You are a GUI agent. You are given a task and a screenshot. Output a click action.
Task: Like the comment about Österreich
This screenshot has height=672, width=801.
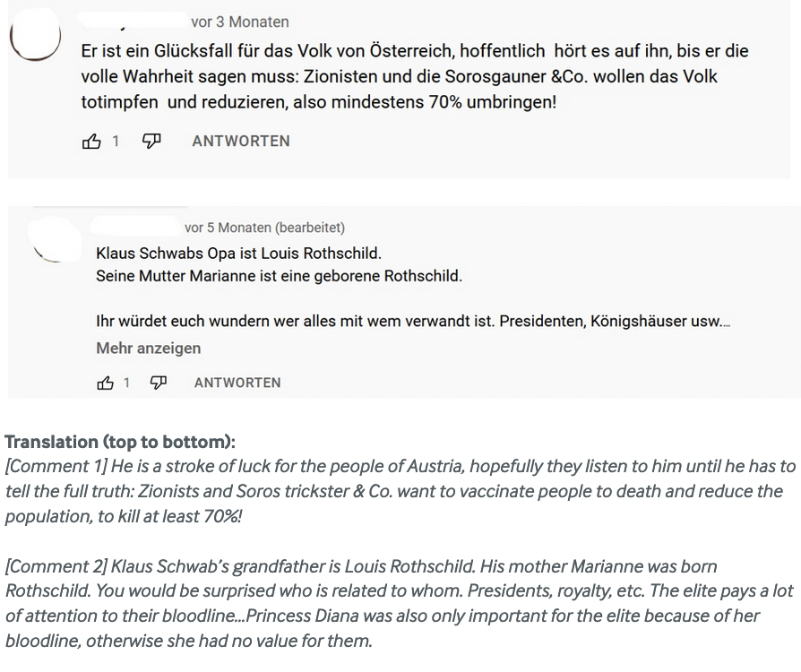click(91, 141)
